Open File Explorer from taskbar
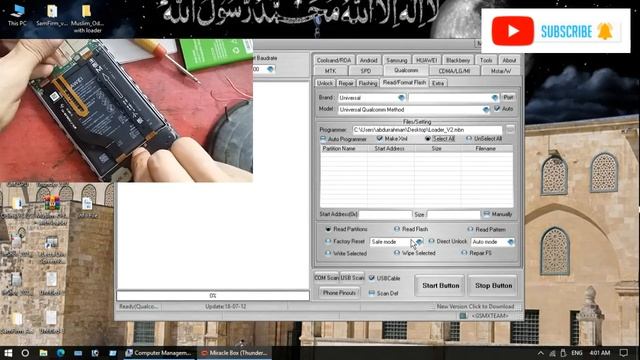The width and height of the screenshot is (640, 360). point(43,353)
